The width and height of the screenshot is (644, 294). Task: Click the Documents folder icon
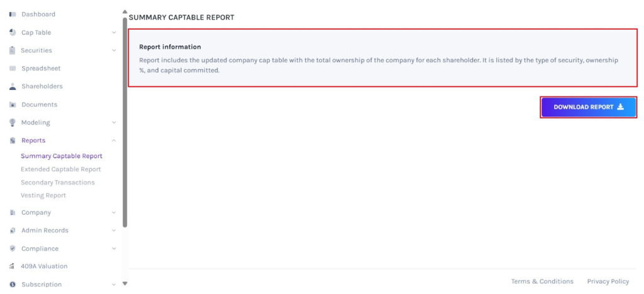click(13, 105)
